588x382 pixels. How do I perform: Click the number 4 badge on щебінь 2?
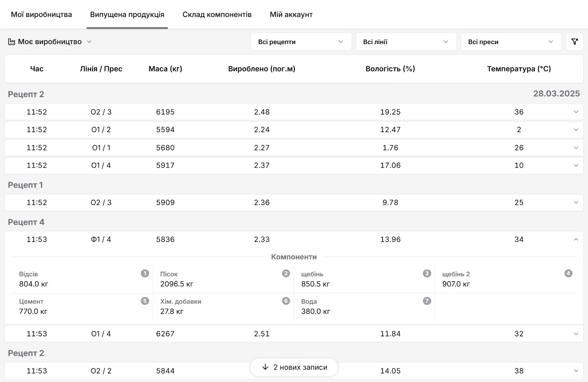(568, 273)
